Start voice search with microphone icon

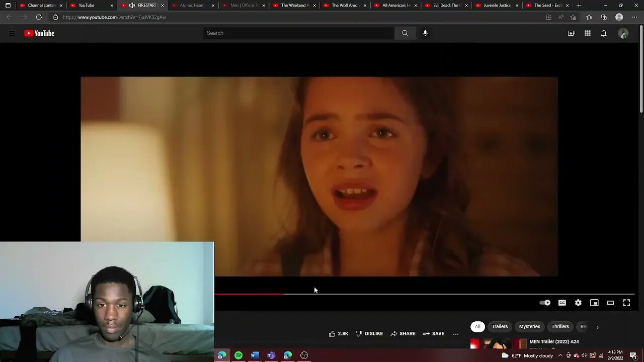click(x=425, y=33)
